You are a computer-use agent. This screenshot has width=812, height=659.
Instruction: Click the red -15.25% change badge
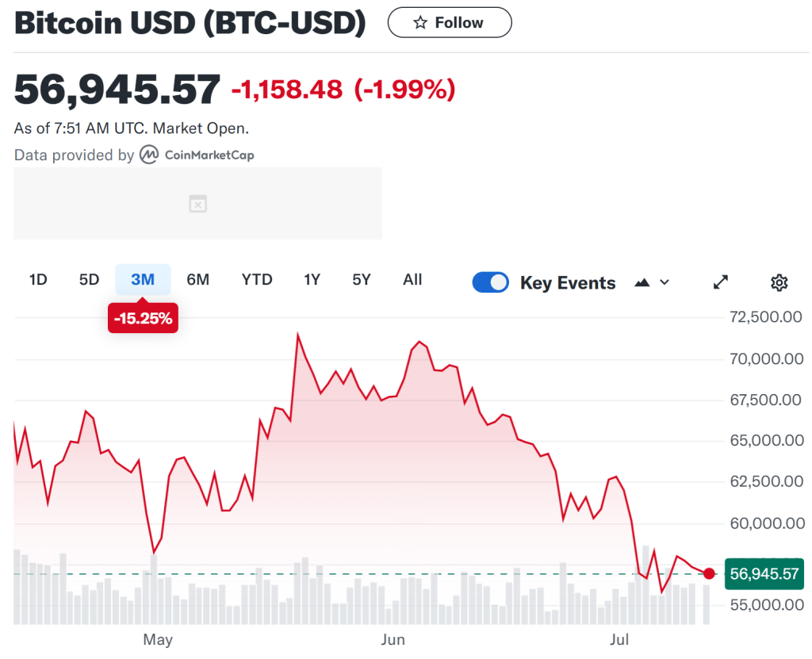tap(143, 319)
